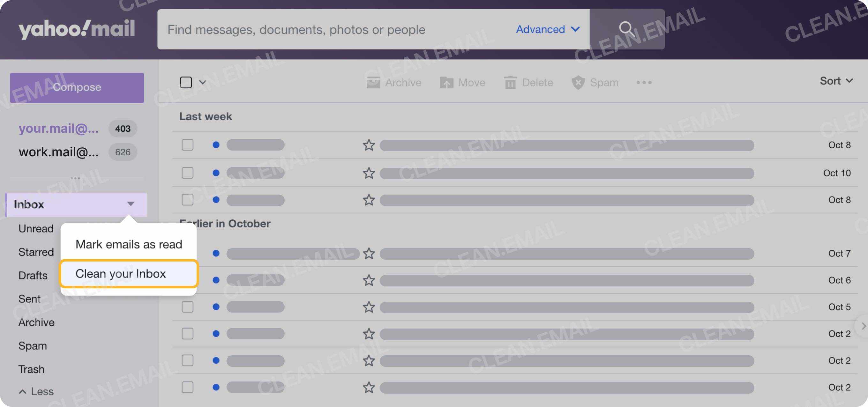The image size is (868, 407).
Task: Select the Move icon in the toolbar
Action: point(447,82)
